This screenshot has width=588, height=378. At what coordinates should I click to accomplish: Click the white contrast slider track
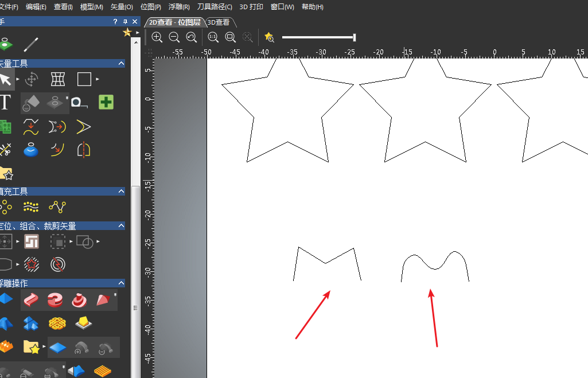317,37
